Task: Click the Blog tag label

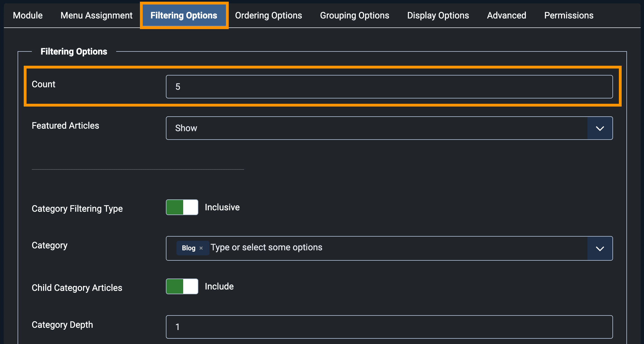Action: pos(189,248)
